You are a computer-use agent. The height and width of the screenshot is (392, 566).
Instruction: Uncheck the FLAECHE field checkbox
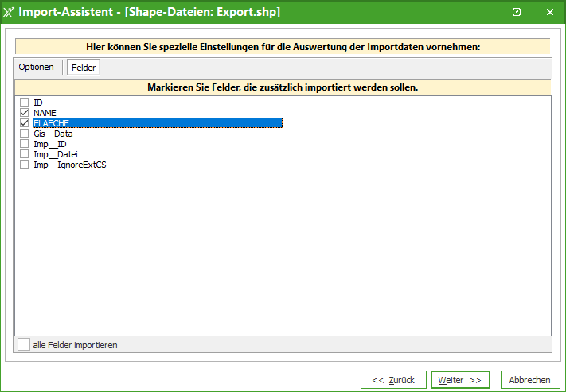click(x=25, y=123)
